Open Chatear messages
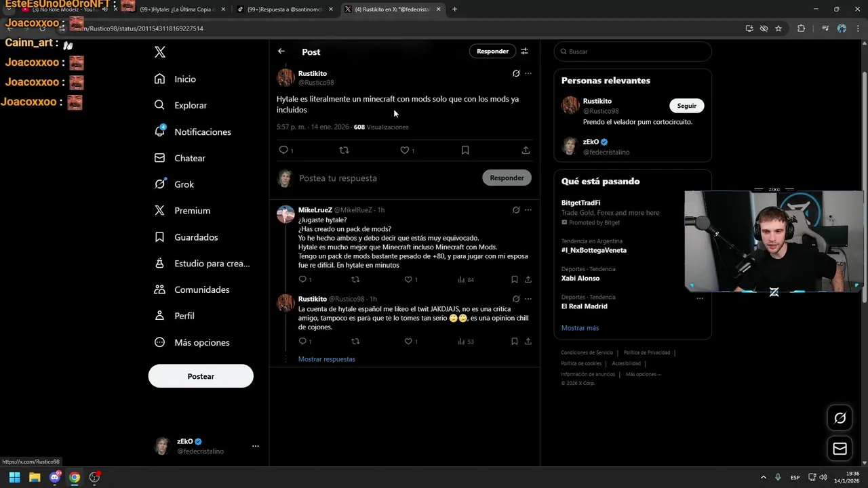Image resolution: width=868 pixels, height=488 pixels. point(180,158)
